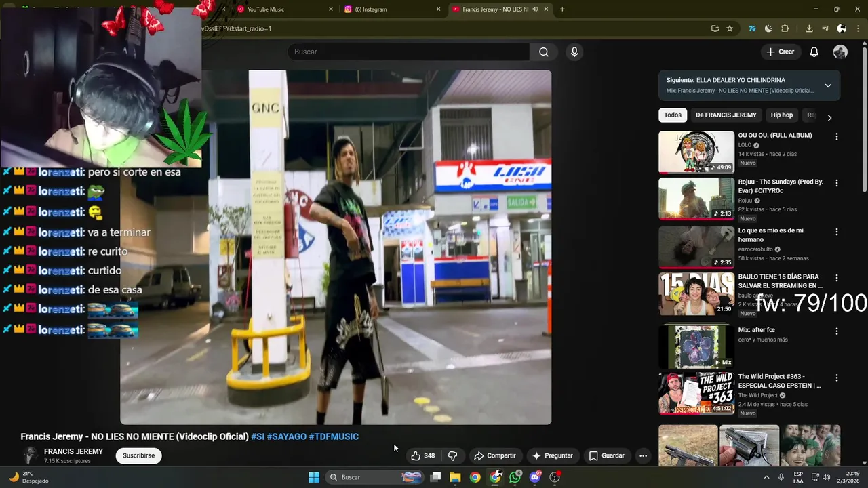The image size is (868, 488).
Task: Install page as app icon in address bar
Action: click(715, 28)
